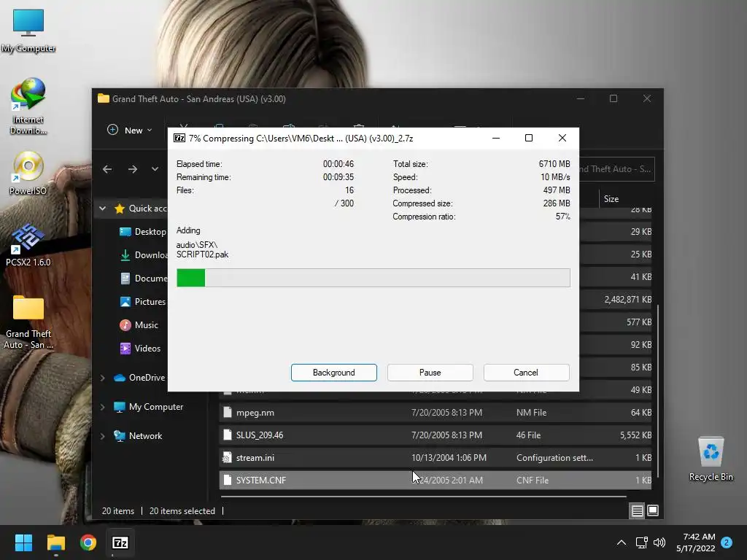
Task: Click the 2,482,871 KB size cell
Action: pos(627,300)
